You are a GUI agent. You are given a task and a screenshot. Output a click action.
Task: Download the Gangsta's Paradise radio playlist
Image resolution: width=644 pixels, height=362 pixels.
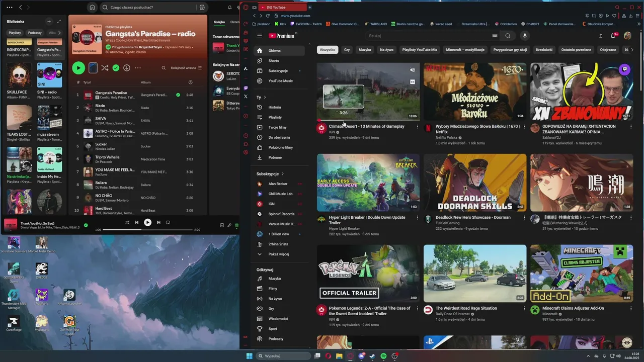point(127,68)
